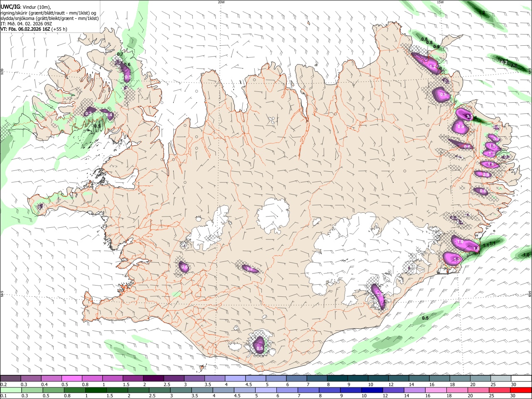Click the '30' label under the white swatch
This screenshot has width=532, height=399.
[514, 384]
